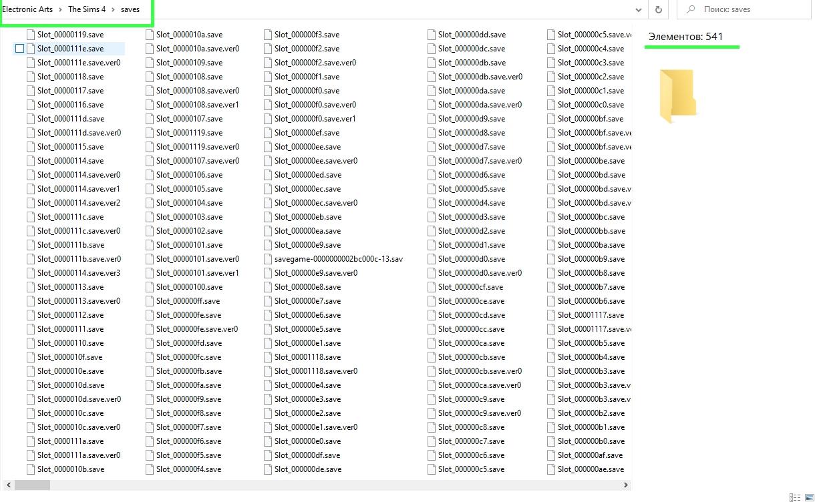Image resolution: width=815 pixels, height=504 pixels.
Task: Click the search magnifier icon
Action: point(691,9)
